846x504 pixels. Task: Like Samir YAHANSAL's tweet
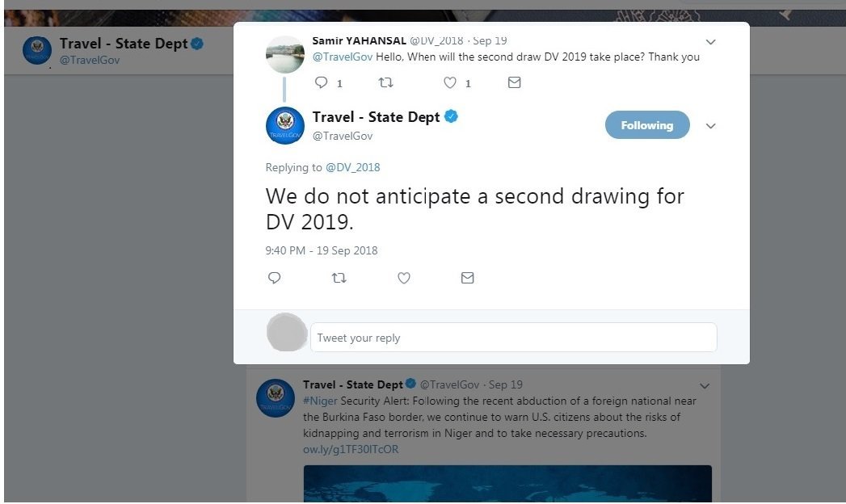click(450, 82)
